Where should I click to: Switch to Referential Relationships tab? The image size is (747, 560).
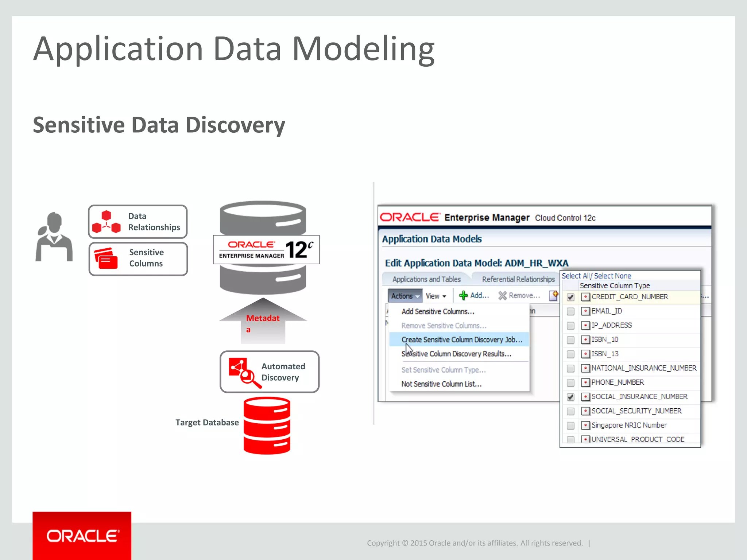(518, 279)
